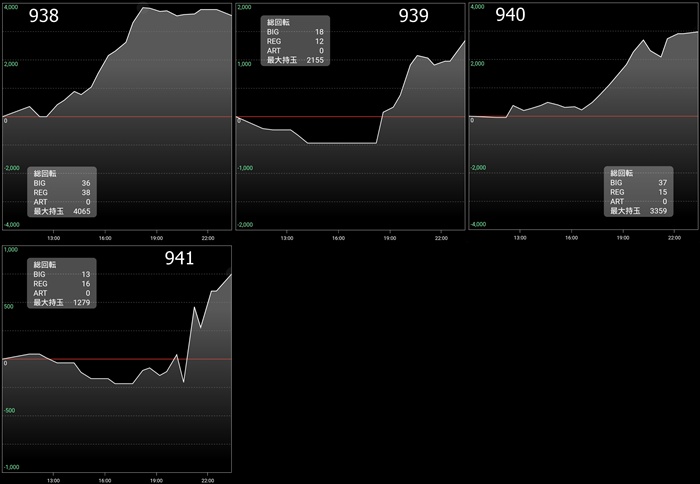Click 総回転 heading in chart 941 box
The height and width of the screenshot is (484, 700).
(45, 264)
